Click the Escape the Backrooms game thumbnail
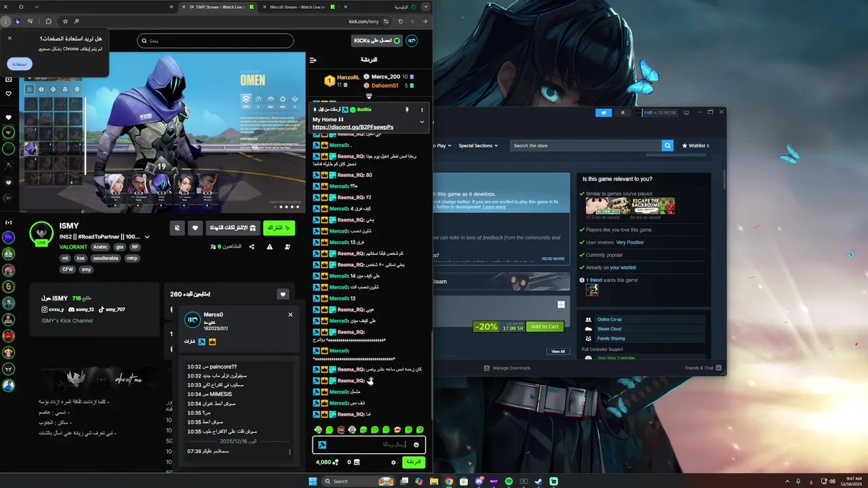This screenshot has width=868, height=488. click(x=652, y=205)
